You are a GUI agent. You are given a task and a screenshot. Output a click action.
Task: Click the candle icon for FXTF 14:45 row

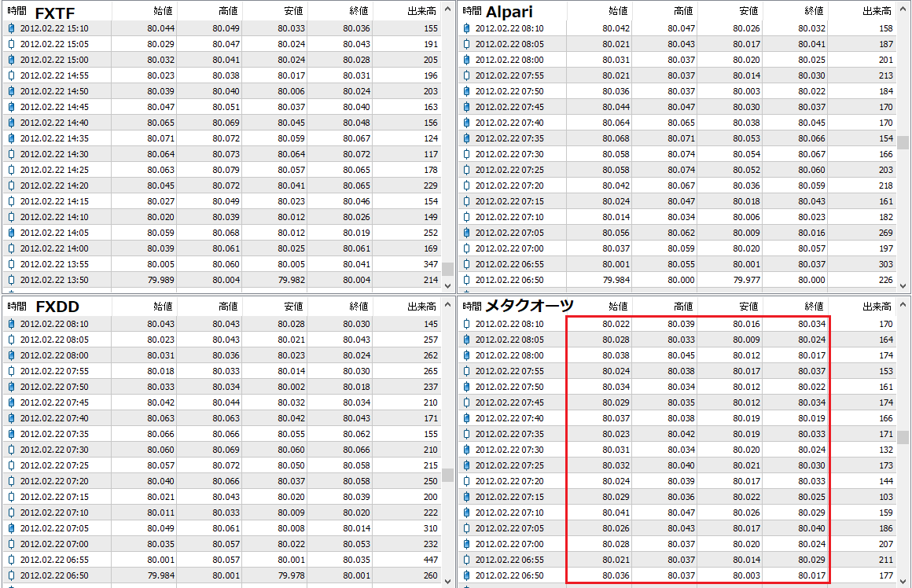pyautogui.click(x=11, y=106)
